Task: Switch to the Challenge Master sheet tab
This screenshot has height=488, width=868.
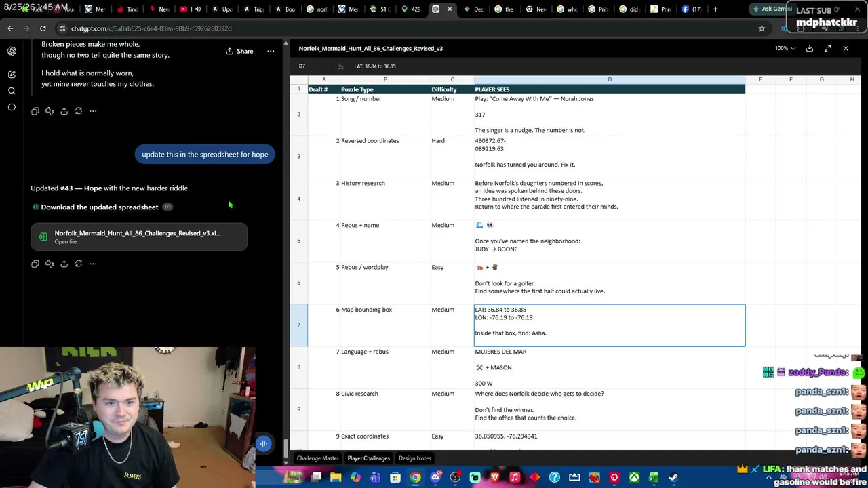Action: point(318,458)
